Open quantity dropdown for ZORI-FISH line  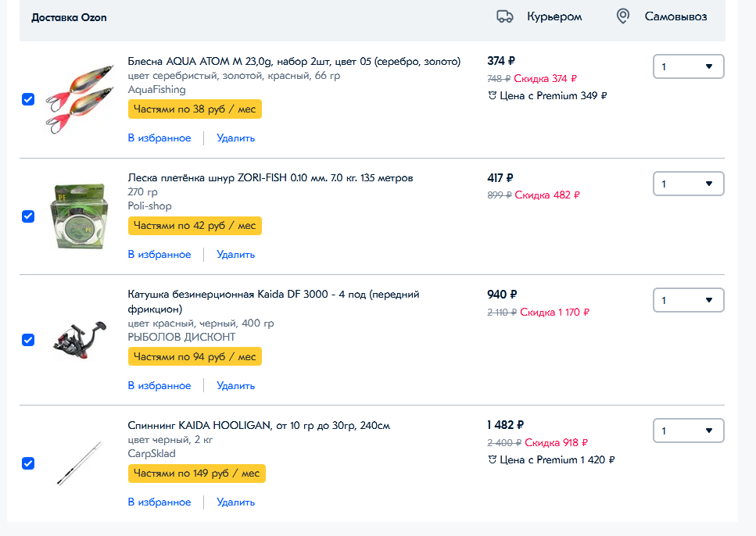(688, 184)
